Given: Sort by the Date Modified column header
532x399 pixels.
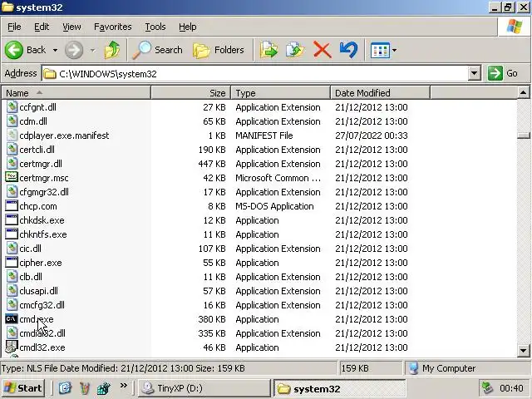Looking at the screenshot, I should [380, 93].
